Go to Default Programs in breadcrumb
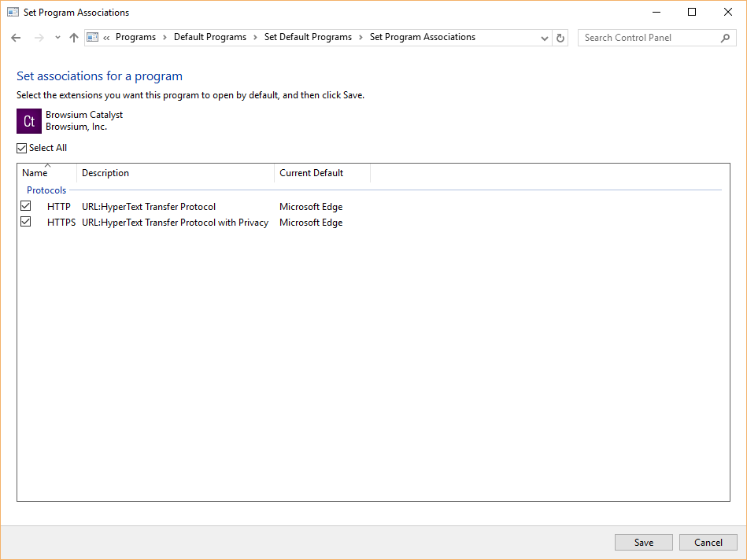Screen dimensions: 747x560 tap(209, 37)
